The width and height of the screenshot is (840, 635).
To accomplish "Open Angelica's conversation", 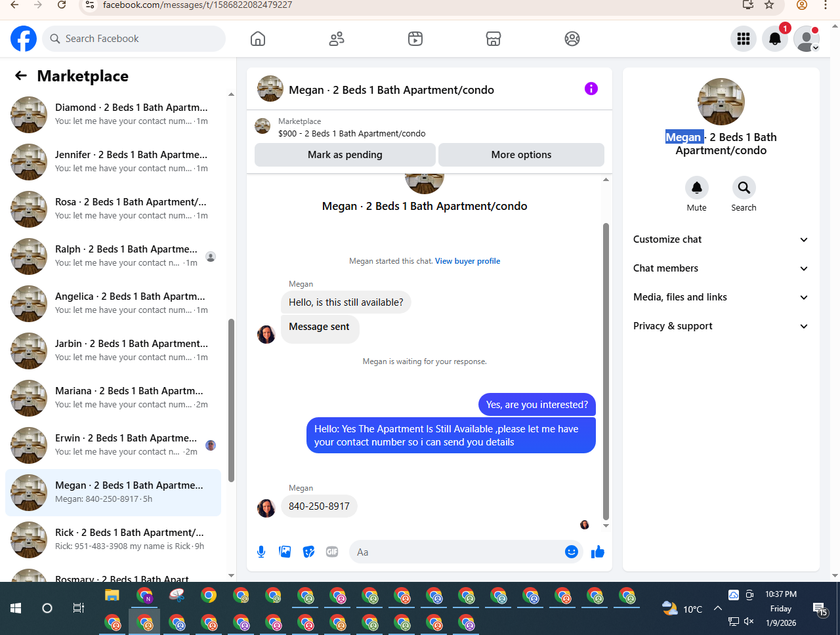I will click(x=113, y=304).
